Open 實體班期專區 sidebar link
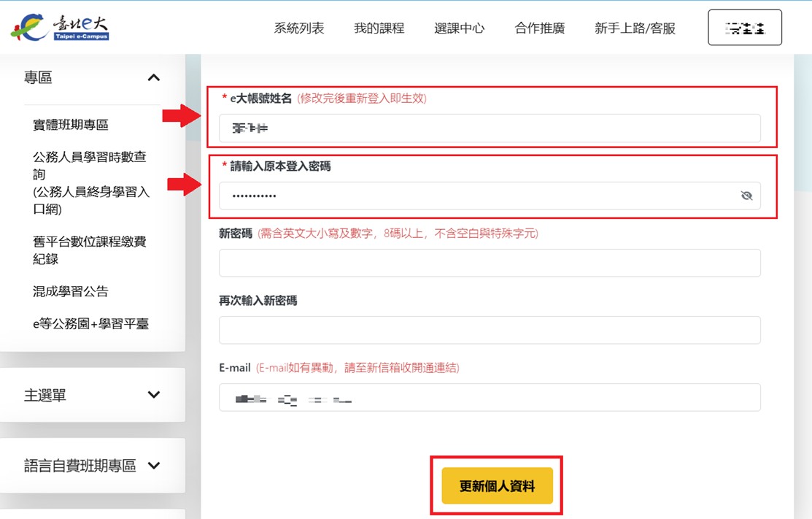812x519 pixels. (x=71, y=125)
